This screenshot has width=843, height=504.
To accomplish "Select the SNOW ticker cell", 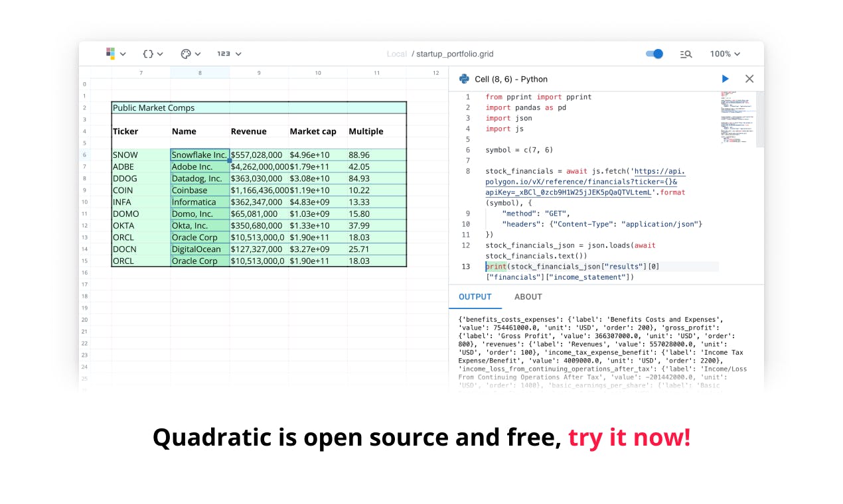I will pyautogui.click(x=141, y=155).
